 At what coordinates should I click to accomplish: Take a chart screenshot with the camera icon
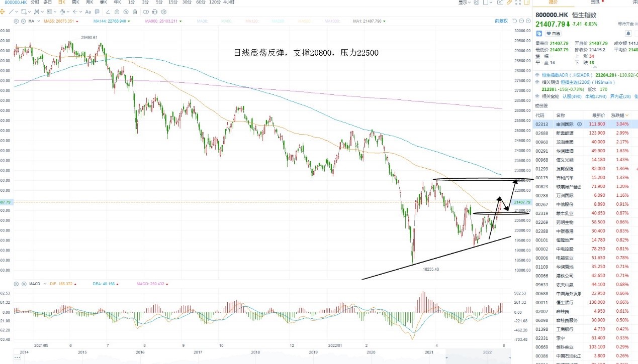(500, 2)
